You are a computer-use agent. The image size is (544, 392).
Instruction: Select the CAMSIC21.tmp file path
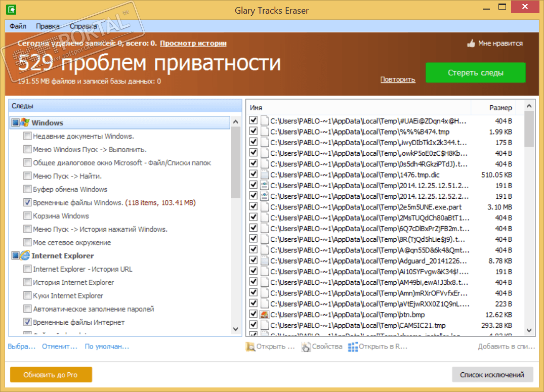[x=358, y=325]
